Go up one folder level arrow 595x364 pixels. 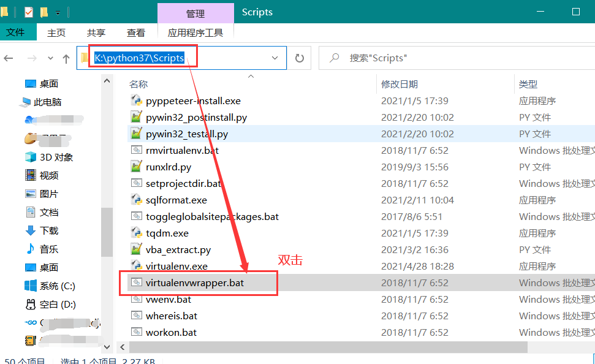[66, 58]
